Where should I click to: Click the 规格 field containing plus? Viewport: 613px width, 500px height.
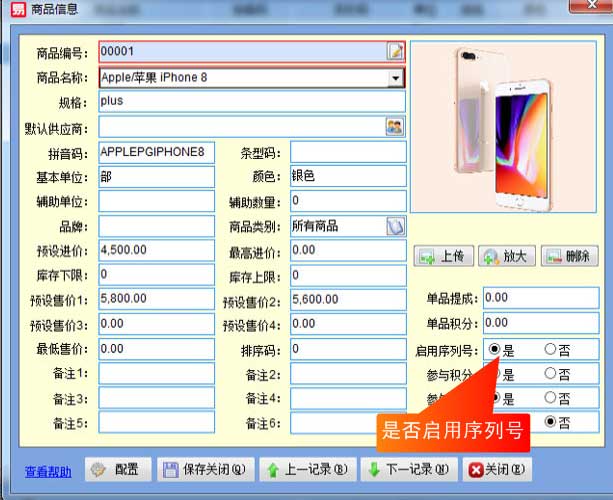pos(251,102)
